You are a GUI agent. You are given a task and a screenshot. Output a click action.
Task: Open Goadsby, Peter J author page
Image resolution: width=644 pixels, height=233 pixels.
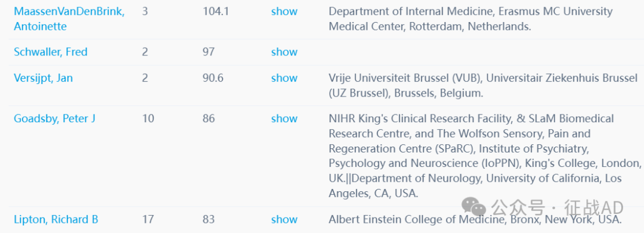55,119
